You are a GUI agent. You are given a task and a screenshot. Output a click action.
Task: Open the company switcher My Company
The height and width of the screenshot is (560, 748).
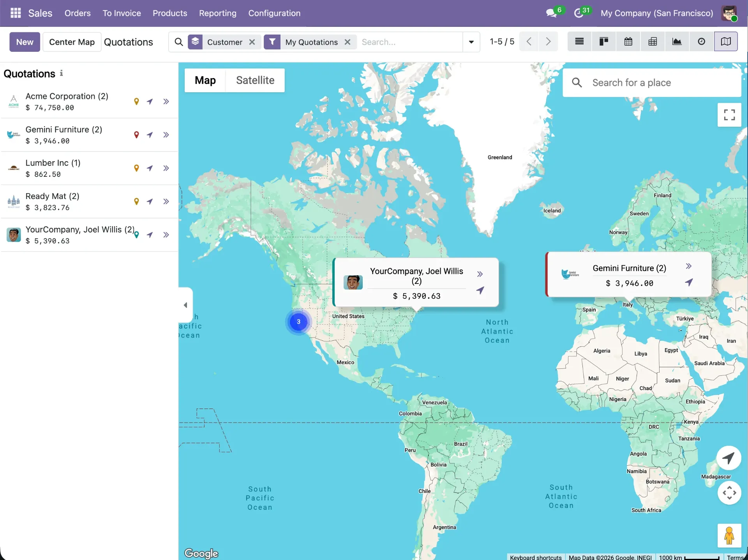pyautogui.click(x=657, y=13)
